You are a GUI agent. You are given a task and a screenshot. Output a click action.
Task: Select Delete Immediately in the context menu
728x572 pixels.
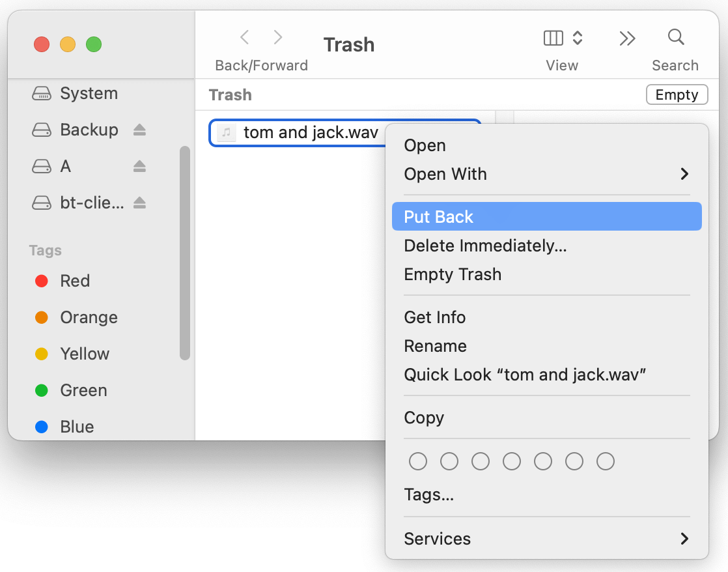[485, 246]
